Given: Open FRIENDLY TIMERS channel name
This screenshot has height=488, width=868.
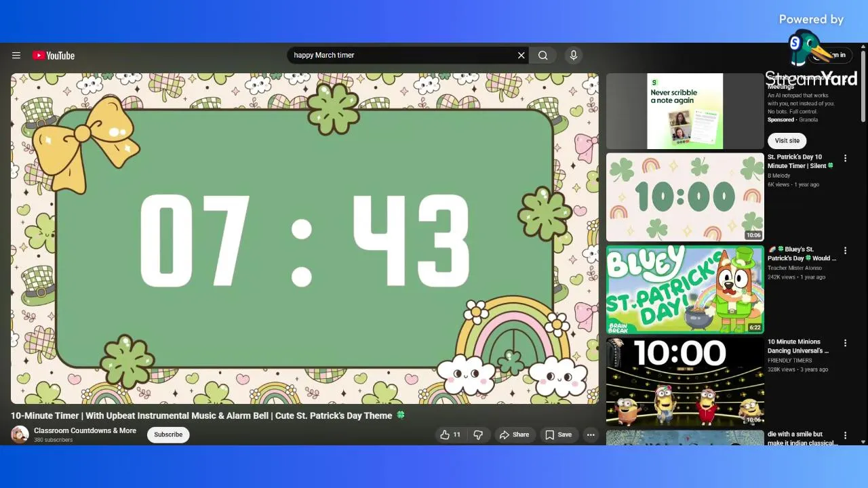Looking at the screenshot, I should tap(789, 361).
